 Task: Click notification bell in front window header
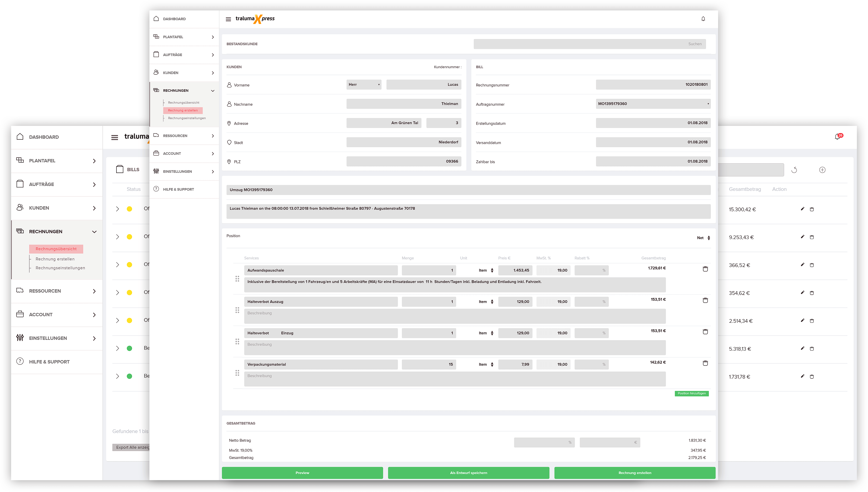tap(703, 19)
